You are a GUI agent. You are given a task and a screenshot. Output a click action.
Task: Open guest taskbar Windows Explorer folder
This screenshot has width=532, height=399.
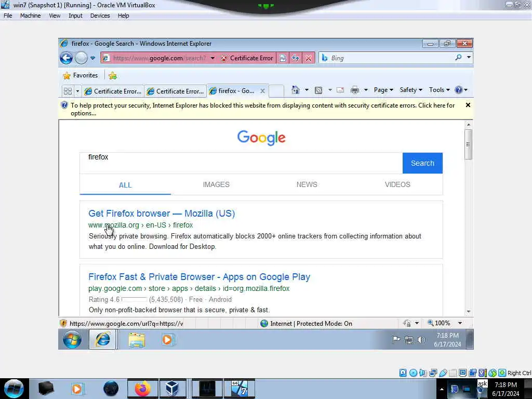click(x=137, y=340)
